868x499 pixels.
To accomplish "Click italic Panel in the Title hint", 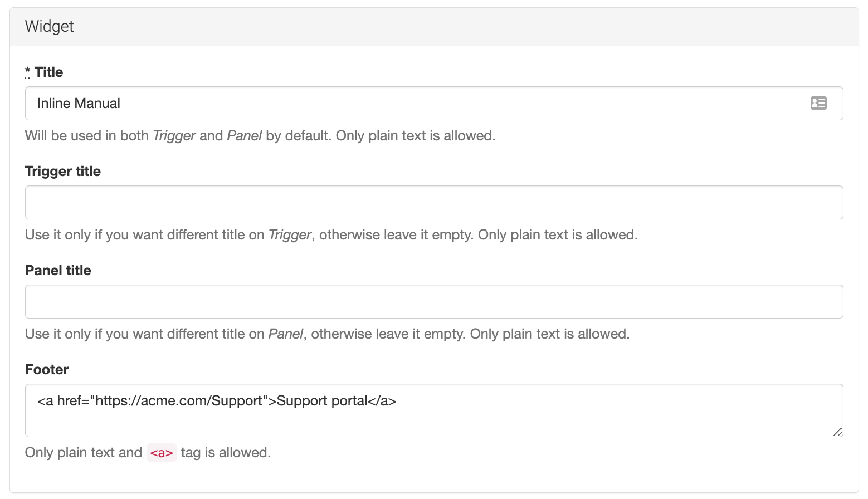I will [244, 136].
